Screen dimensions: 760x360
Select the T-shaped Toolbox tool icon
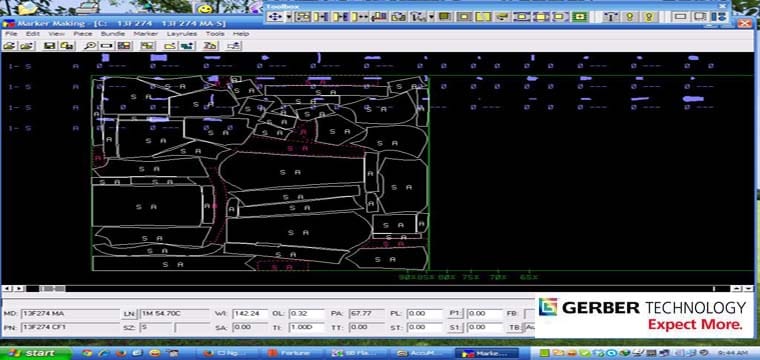pos(611,17)
